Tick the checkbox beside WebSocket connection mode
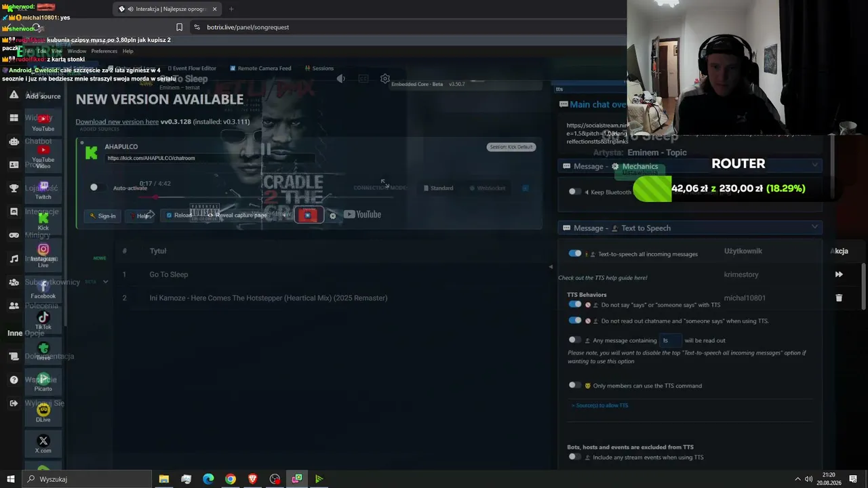This screenshot has height=488, width=868. coord(526,188)
